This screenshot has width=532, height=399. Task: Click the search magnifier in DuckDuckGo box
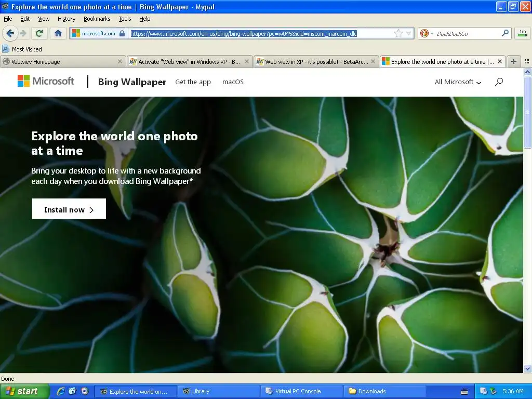pyautogui.click(x=505, y=33)
